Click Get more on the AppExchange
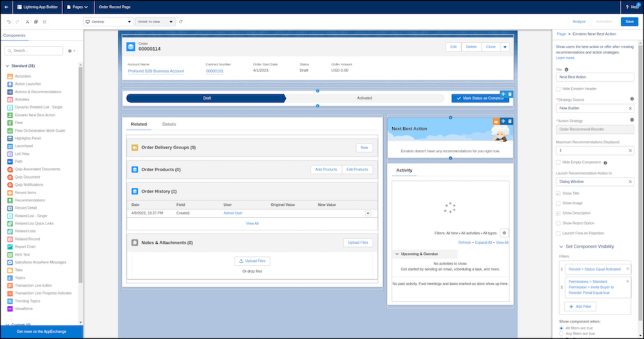Screen dimensions: 644x339 click(41, 332)
